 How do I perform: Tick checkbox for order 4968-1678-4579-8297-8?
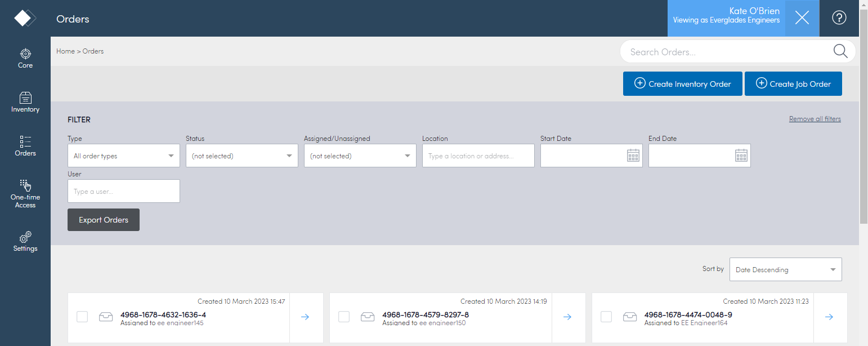pos(344,317)
